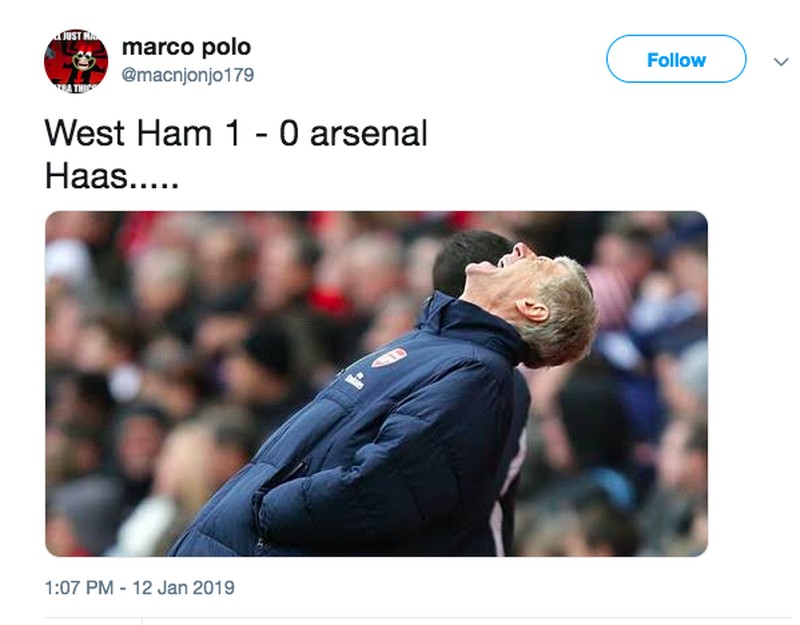
Task: Open the marco polo display name link
Action: click(x=186, y=46)
